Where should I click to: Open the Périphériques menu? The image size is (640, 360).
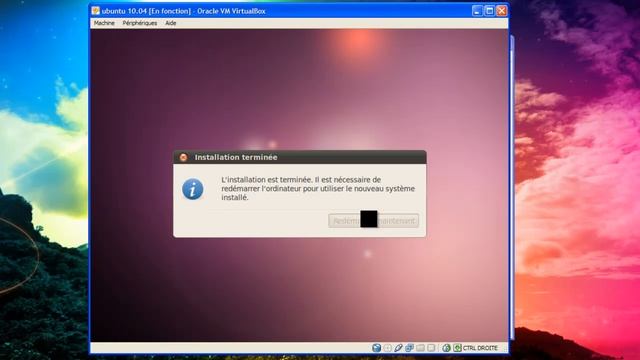(140, 23)
